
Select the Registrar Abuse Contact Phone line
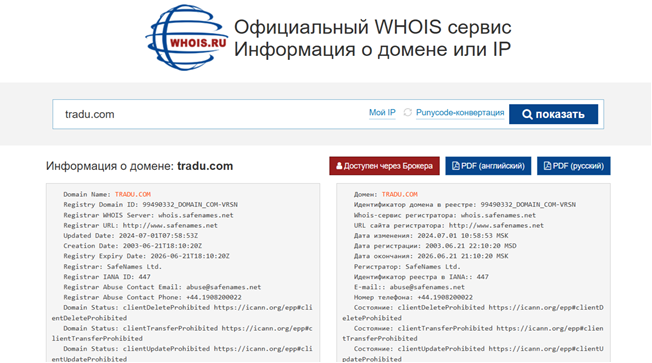pos(152,297)
